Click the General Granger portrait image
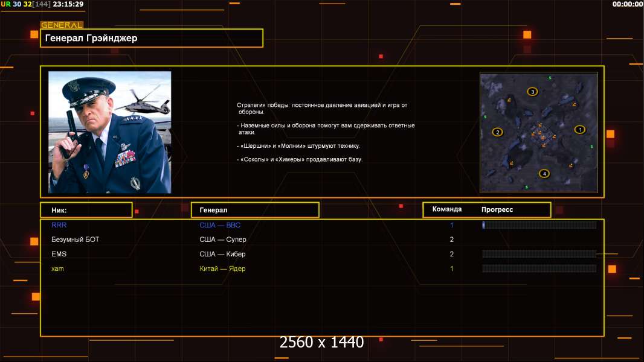 109,132
